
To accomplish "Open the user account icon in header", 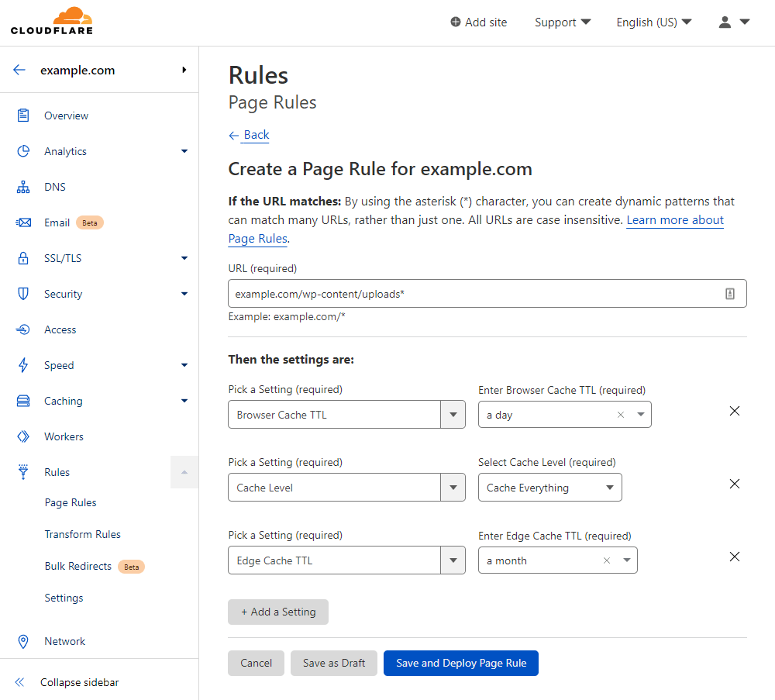I will point(724,22).
